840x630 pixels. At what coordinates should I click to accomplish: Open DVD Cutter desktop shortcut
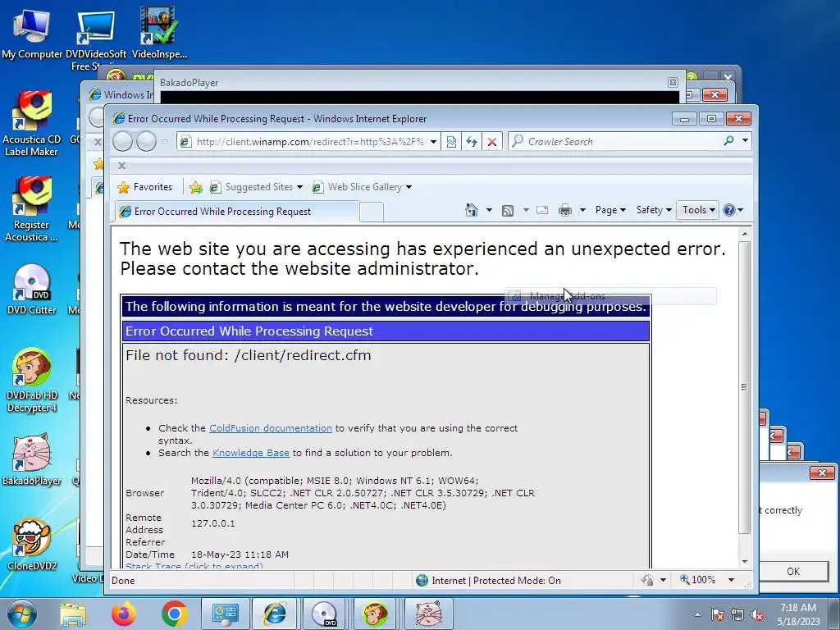click(x=31, y=290)
